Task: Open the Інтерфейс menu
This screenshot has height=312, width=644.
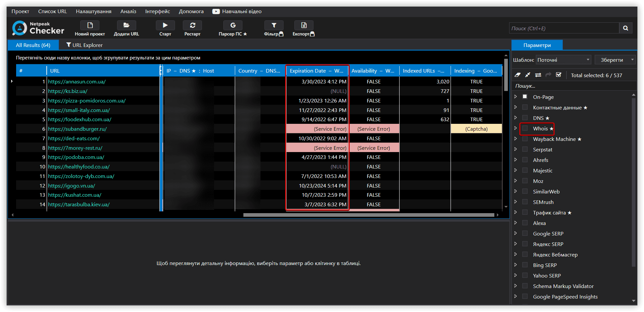Action: coord(158,11)
